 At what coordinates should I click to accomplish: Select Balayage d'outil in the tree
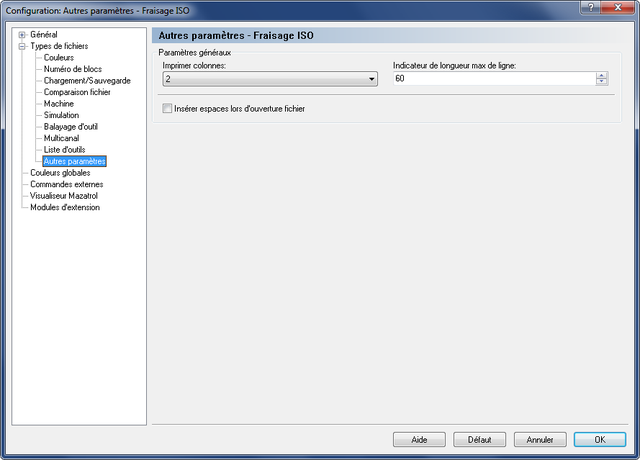click(x=71, y=127)
